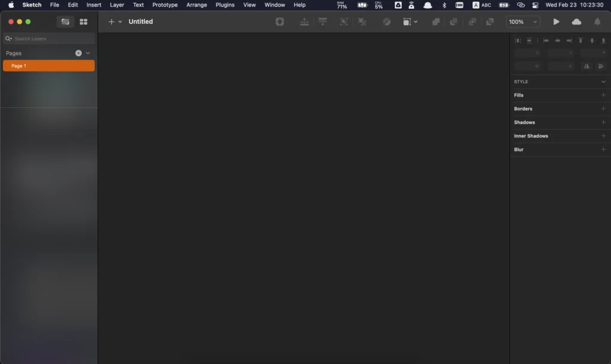
Task: Distribute layers horizontally in the inspector
Action: [518, 41]
